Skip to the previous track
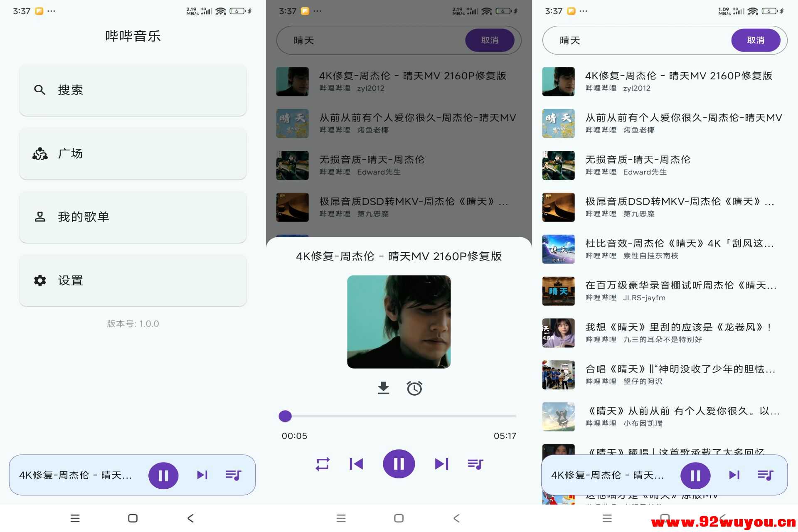Viewport: 798px width, 532px height. [357, 464]
